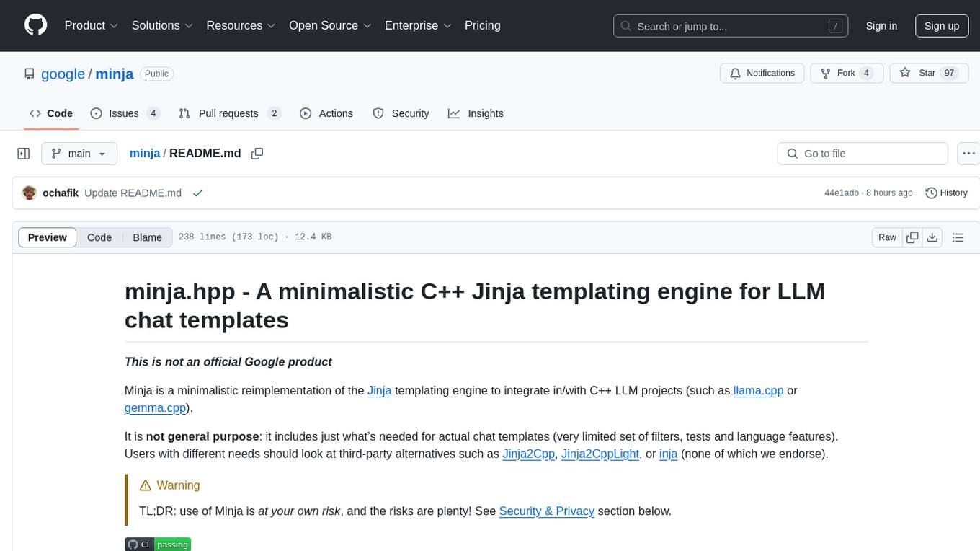
Task: Open ochafik author link
Action: [x=61, y=193]
